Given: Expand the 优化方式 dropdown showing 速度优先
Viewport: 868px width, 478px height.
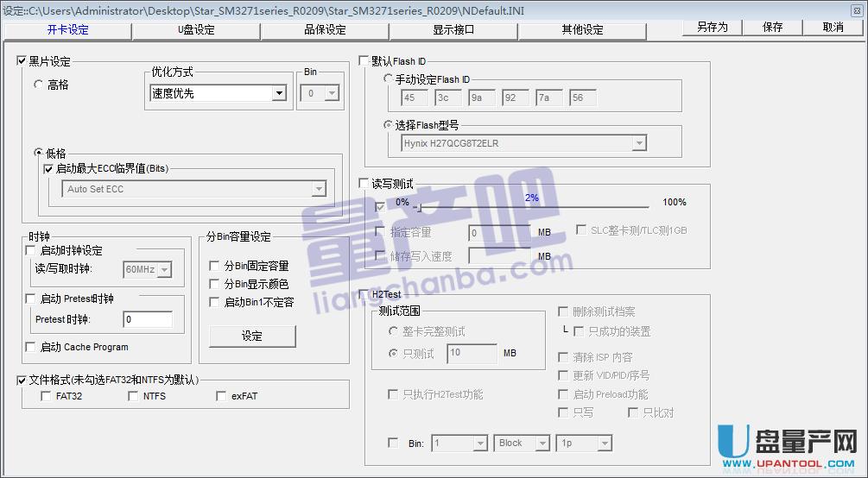Looking at the screenshot, I should pos(279,94).
